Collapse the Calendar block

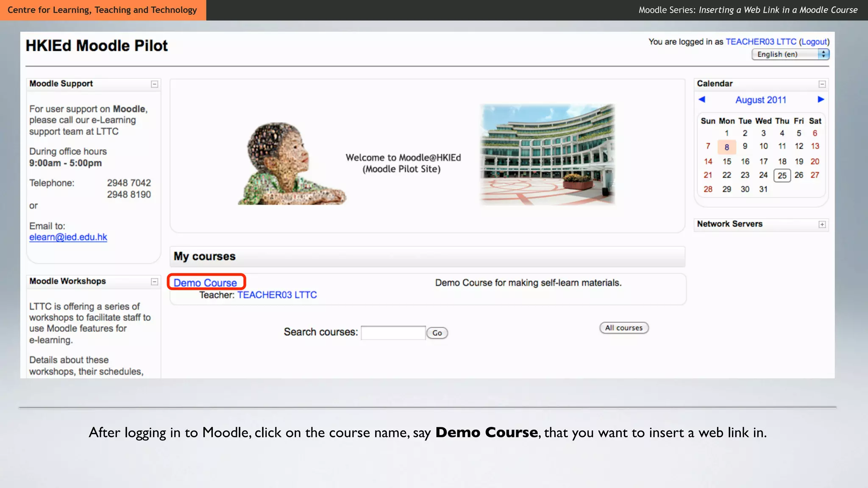(822, 84)
